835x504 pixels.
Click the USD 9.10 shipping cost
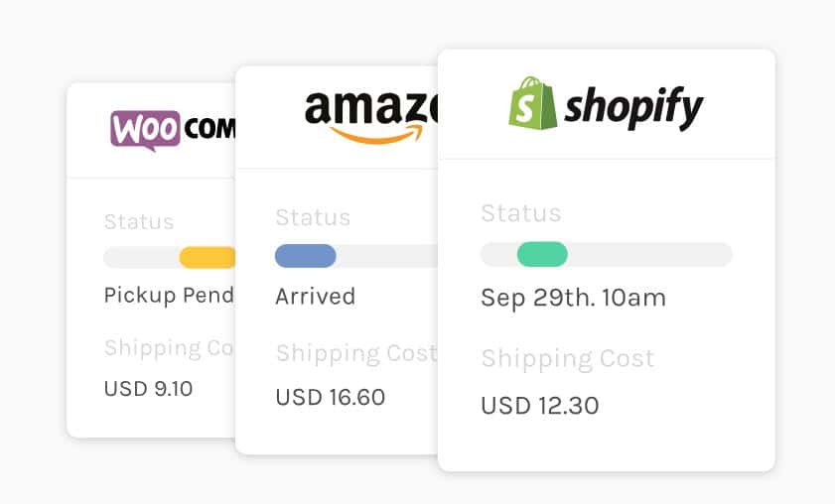pyautogui.click(x=148, y=388)
